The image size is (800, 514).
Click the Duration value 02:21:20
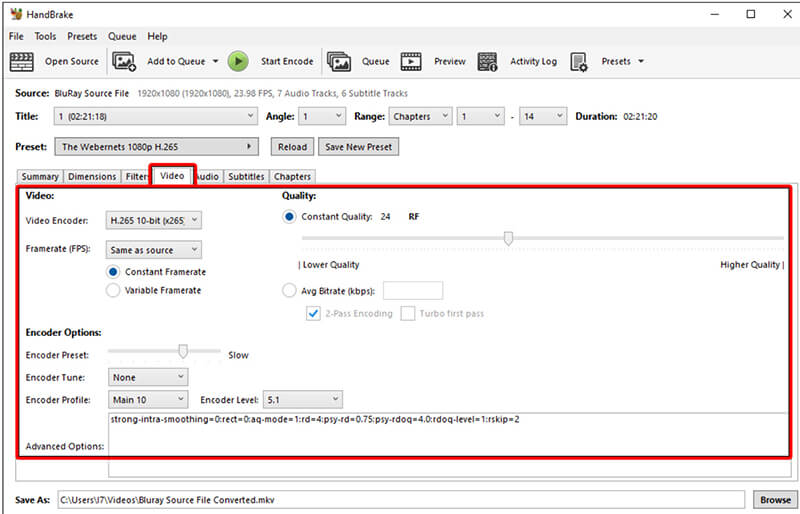640,116
